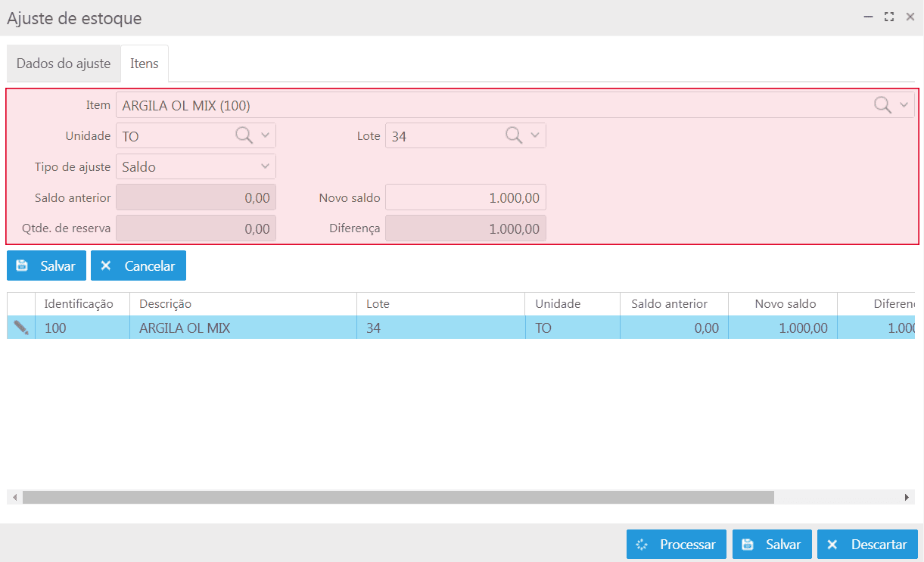Close the Ajuste de estoque window
924x562 pixels.
(910, 17)
